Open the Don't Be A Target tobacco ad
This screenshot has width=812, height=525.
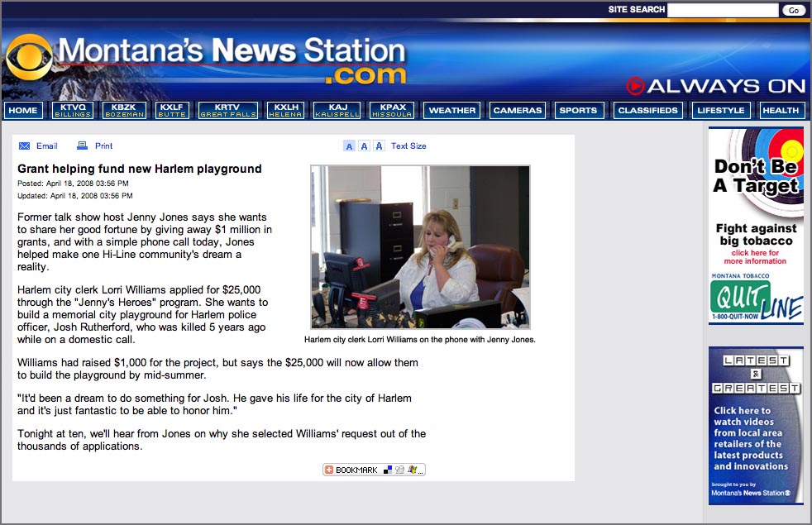click(x=756, y=226)
